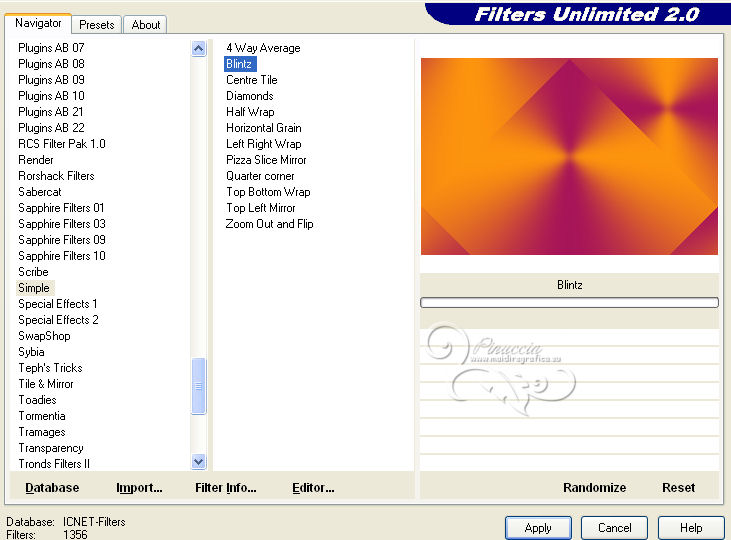Choose the Horizontal Grain filter
Image resolution: width=731 pixels, height=540 pixels.
[x=264, y=128]
